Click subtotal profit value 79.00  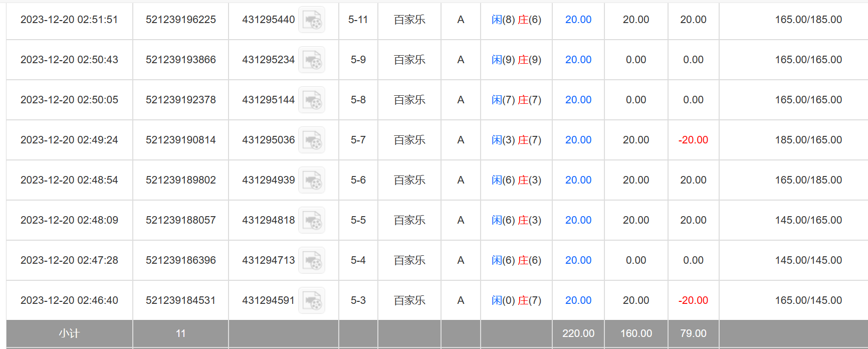click(693, 333)
